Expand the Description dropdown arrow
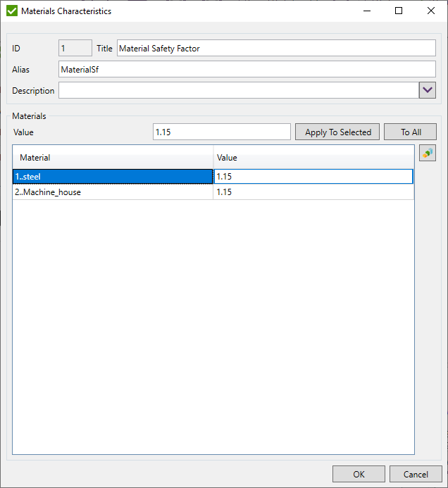Screen dimensions: 448x488 [x=428, y=90]
